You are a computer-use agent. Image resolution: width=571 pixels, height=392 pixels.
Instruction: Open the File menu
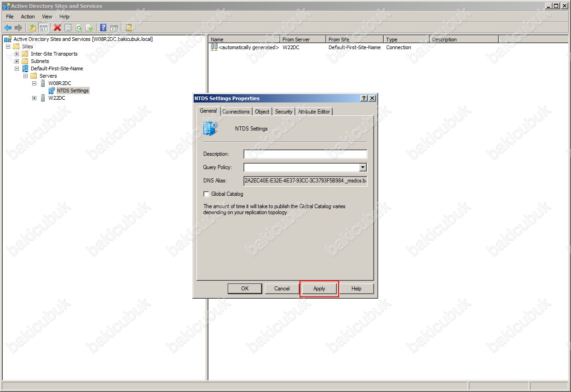click(10, 17)
